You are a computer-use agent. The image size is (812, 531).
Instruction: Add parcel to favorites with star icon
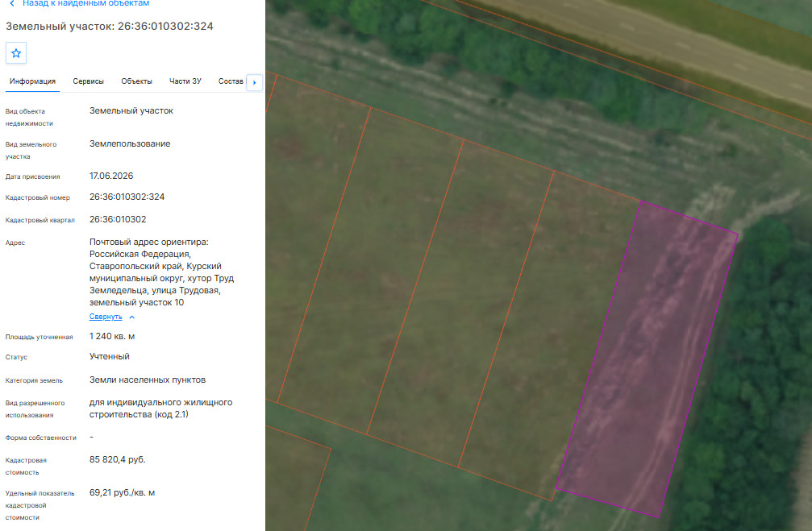pyautogui.click(x=16, y=53)
